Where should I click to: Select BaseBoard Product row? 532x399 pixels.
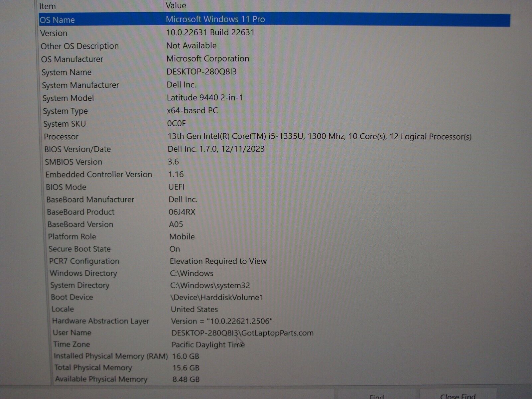pyautogui.click(x=81, y=212)
